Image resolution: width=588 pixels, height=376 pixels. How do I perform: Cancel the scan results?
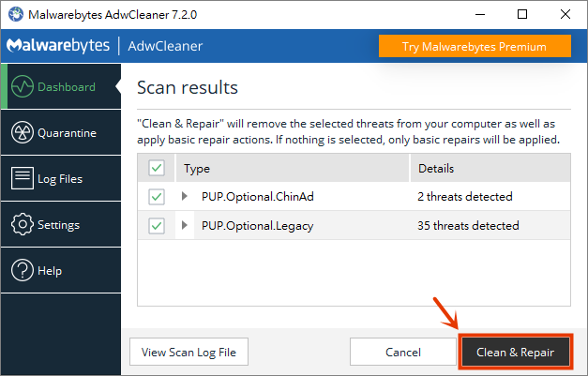click(x=403, y=352)
